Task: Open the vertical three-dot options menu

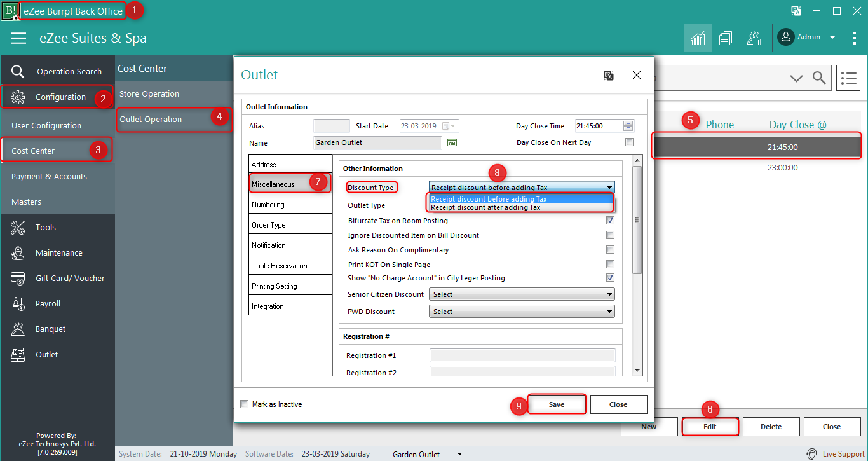Action: click(x=855, y=38)
